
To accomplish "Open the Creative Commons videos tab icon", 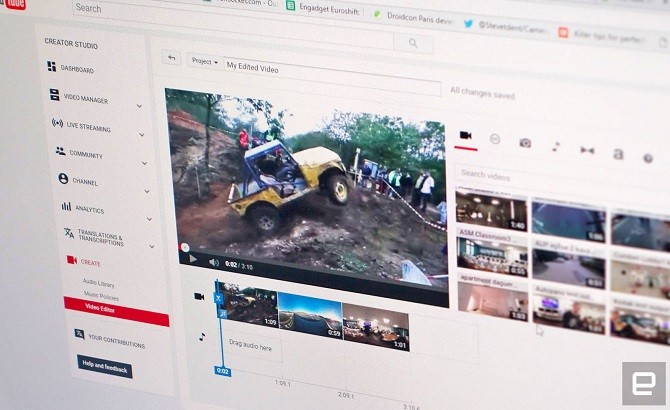I will [x=494, y=139].
